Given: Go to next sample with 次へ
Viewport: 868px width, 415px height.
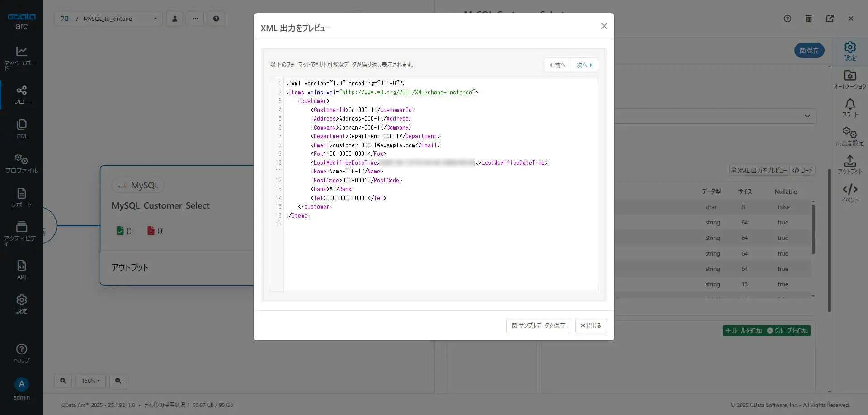Looking at the screenshot, I should click(x=584, y=65).
